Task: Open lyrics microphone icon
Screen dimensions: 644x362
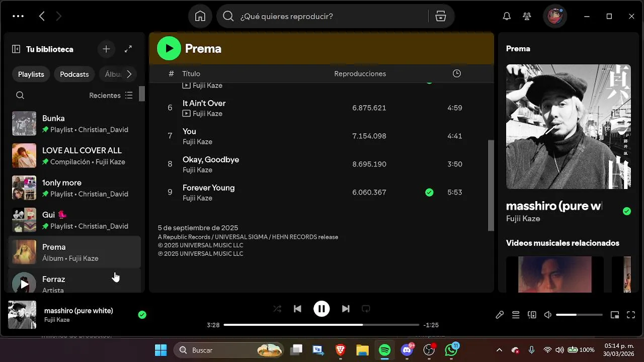Action: pyautogui.click(x=500, y=315)
